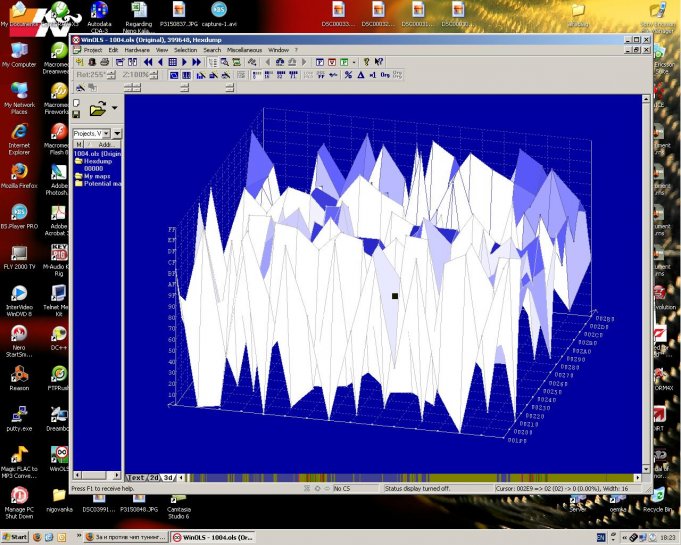
Task: Click the open project folder icon
Action: [97, 108]
